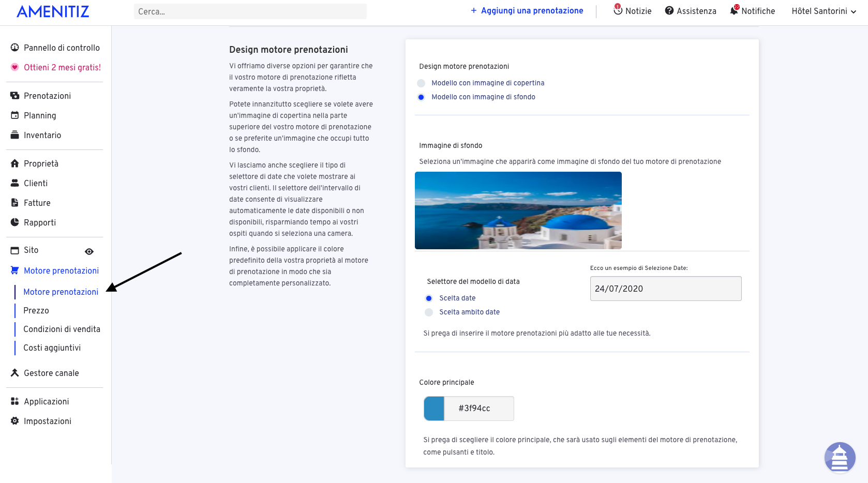Click the Aggiungi una prenotazione link

tap(532, 10)
